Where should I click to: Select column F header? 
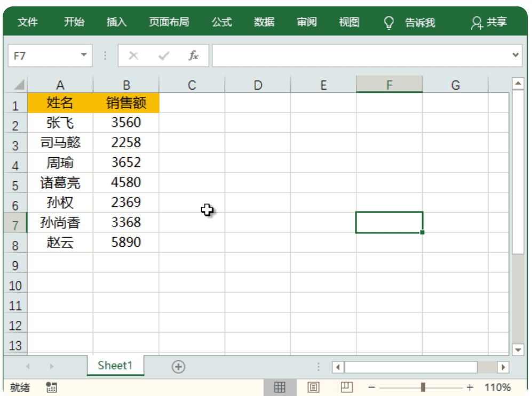click(x=390, y=85)
